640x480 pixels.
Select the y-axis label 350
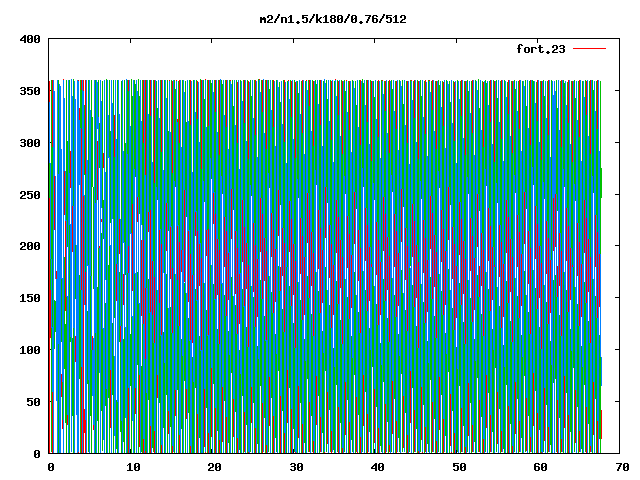tap(30, 91)
